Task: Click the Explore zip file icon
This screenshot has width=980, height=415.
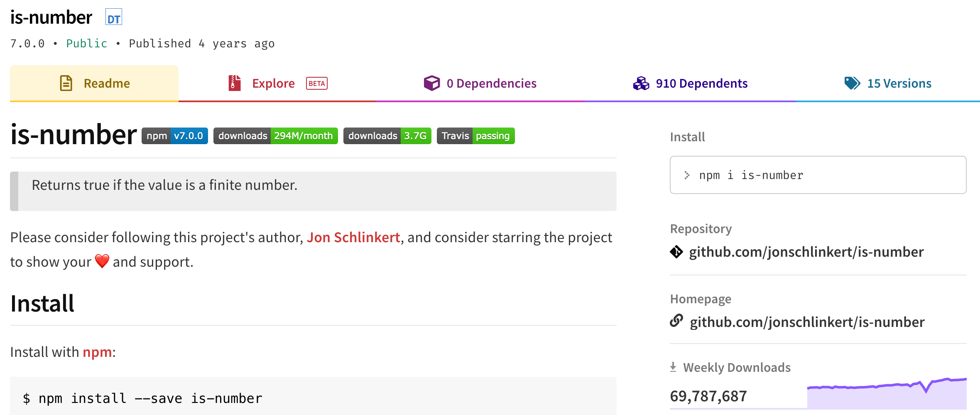Action: [235, 83]
